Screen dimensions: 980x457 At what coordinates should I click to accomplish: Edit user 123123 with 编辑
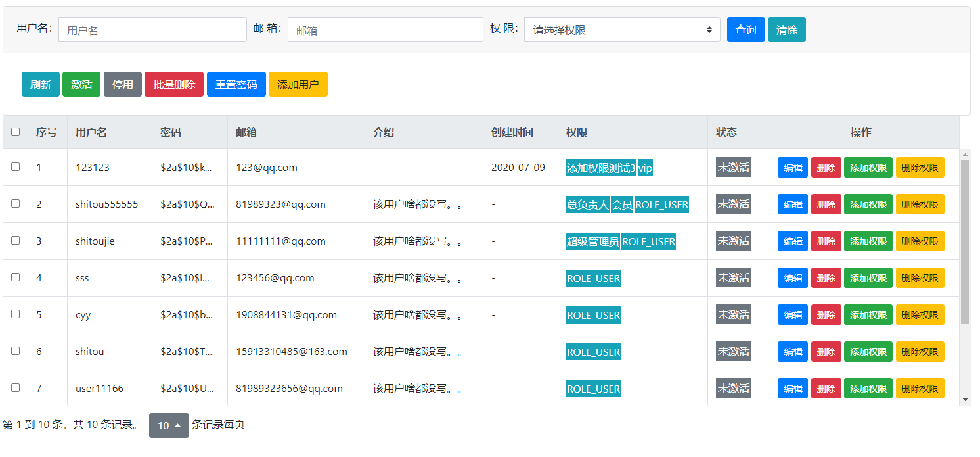point(793,168)
